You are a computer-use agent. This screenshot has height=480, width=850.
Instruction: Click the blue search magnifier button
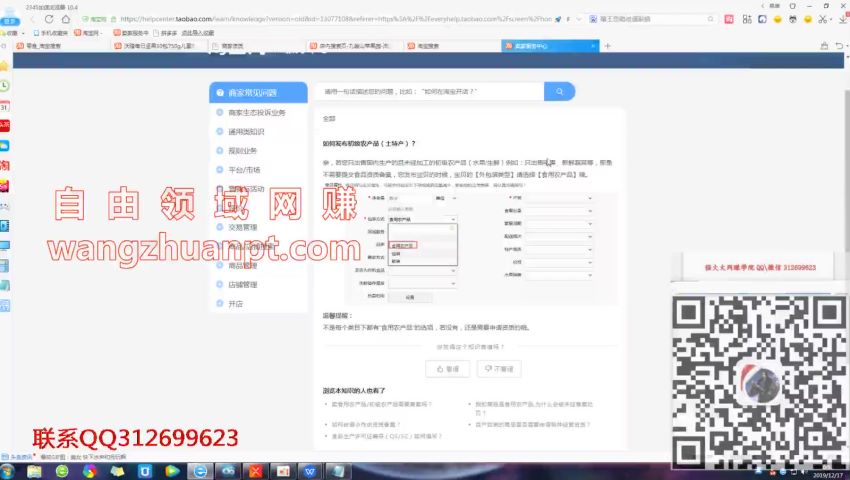tap(559, 92)
